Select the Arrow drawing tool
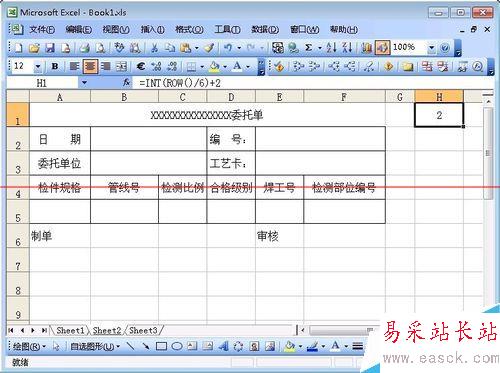Screen dimensions: 500x373 (x=146, y=346)
